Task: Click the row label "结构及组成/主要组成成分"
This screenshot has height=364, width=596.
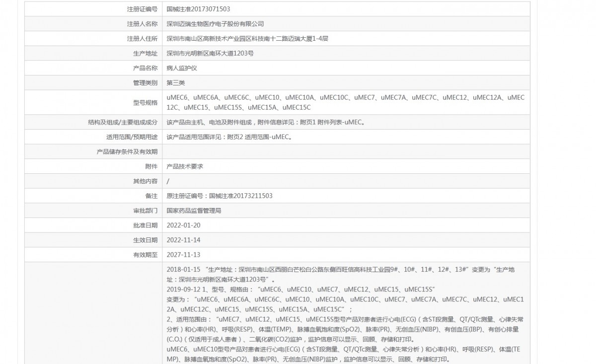Action: click(x=123, y=122)
